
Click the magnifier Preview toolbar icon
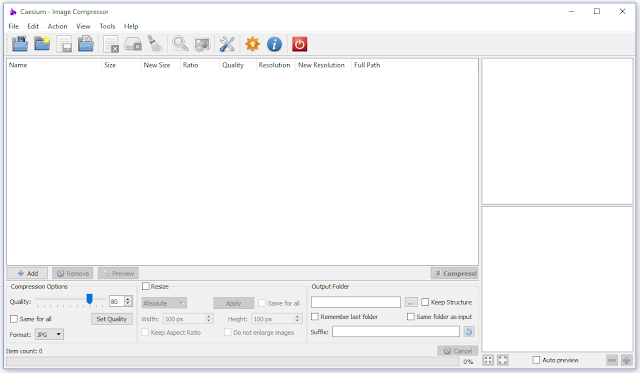click(x=180, y=44)
